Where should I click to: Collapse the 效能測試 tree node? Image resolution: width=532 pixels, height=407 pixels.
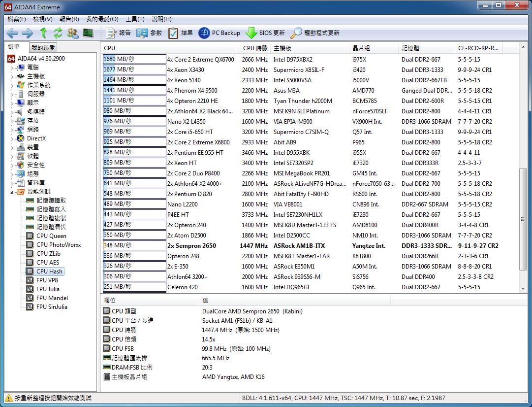pos(12,192)
